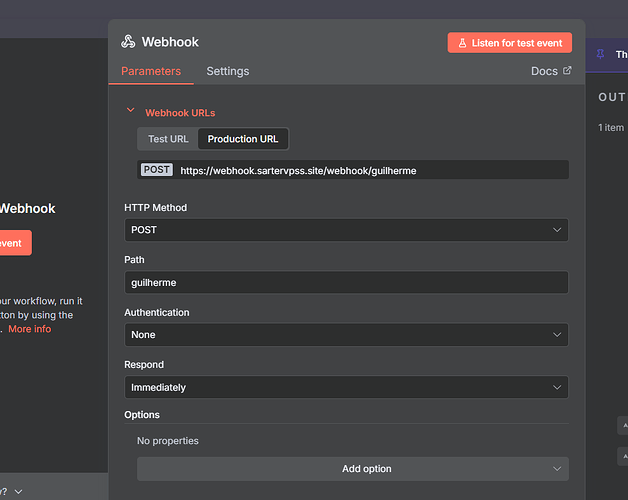This screenshot has height=500, width=628.
Task: Switch to the Parameters tab
Action: [x=151, y=71]
